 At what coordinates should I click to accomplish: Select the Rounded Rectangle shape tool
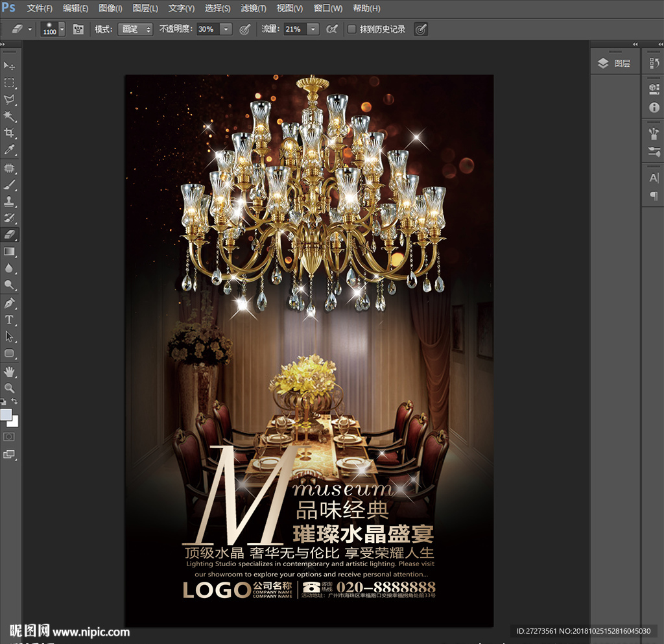pyautogui.click(x=9, y=353)
